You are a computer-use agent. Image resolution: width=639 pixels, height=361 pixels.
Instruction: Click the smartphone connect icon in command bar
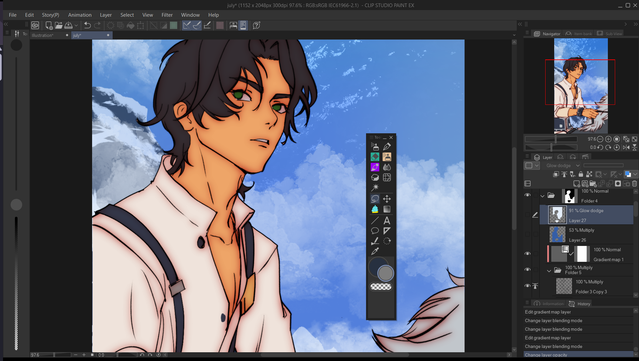(x=243, y=25)
